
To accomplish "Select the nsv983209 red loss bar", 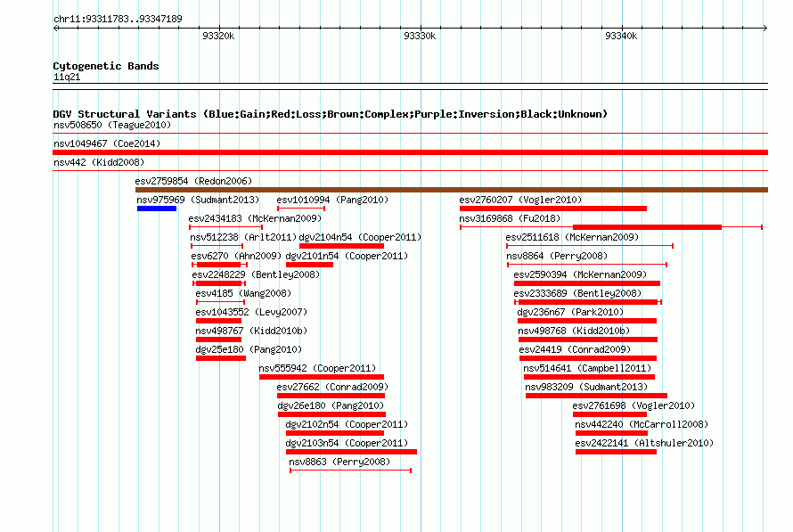I will (x=596, y=396).
